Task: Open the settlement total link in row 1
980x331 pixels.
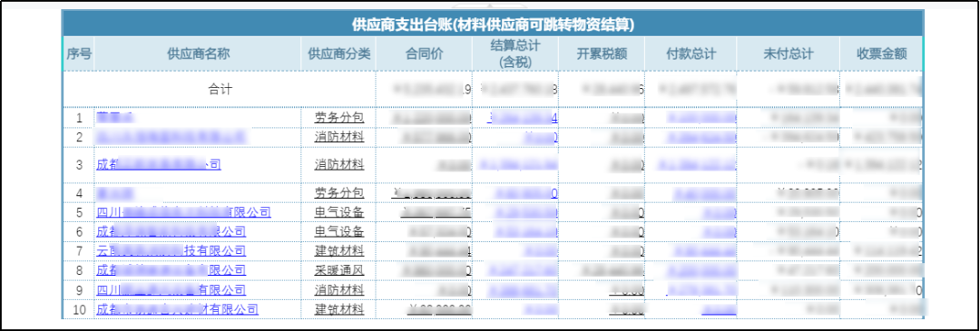Action: 524,117
